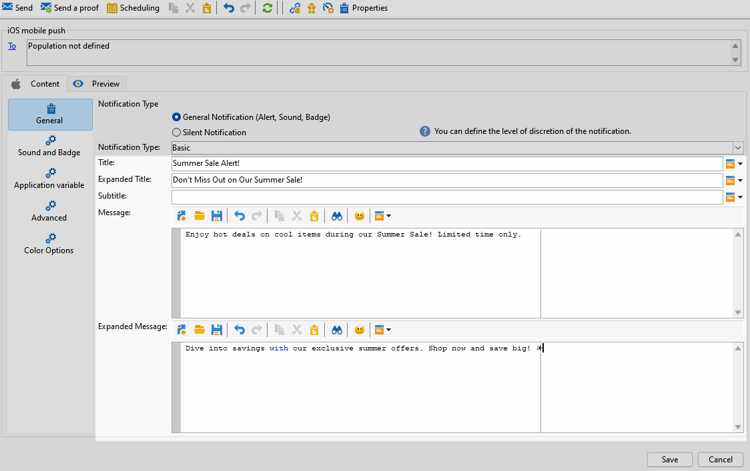Click Message toolbar save disk icon
This screenshot has height=471, width=750.
(x=217, y=216)
